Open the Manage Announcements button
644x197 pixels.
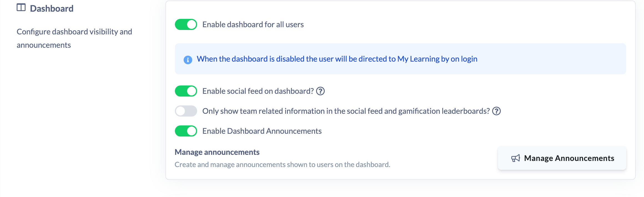(x=562, y=158)
